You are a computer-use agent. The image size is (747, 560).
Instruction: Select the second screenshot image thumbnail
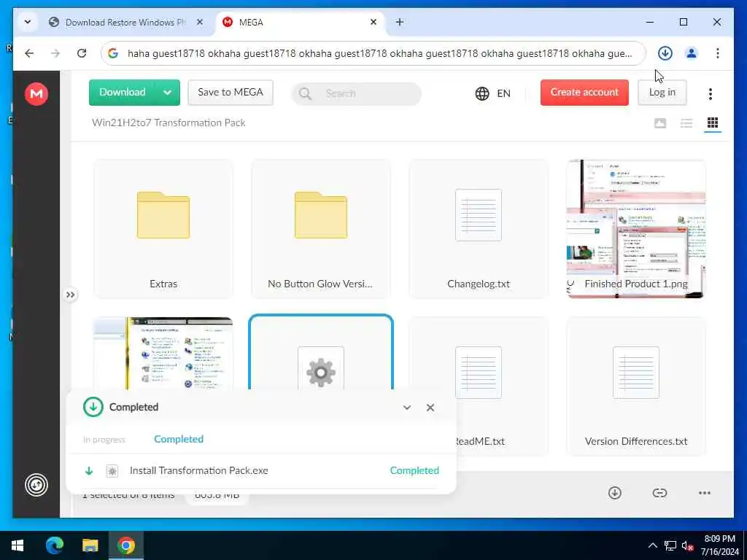coord(163,354)
